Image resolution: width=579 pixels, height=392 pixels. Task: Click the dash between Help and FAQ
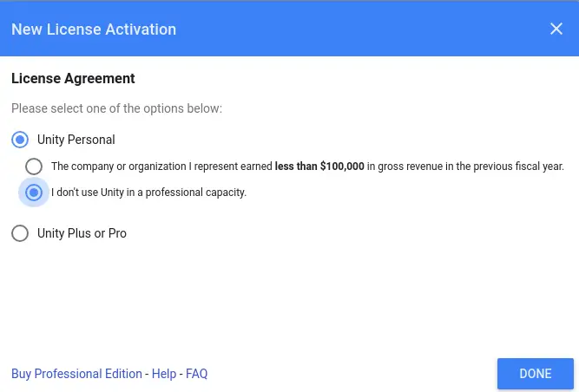(181, 375)
